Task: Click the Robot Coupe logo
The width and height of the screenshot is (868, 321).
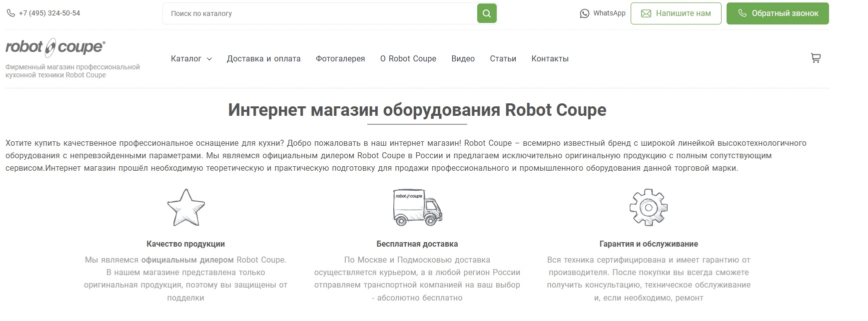Action: click(55, 47)
